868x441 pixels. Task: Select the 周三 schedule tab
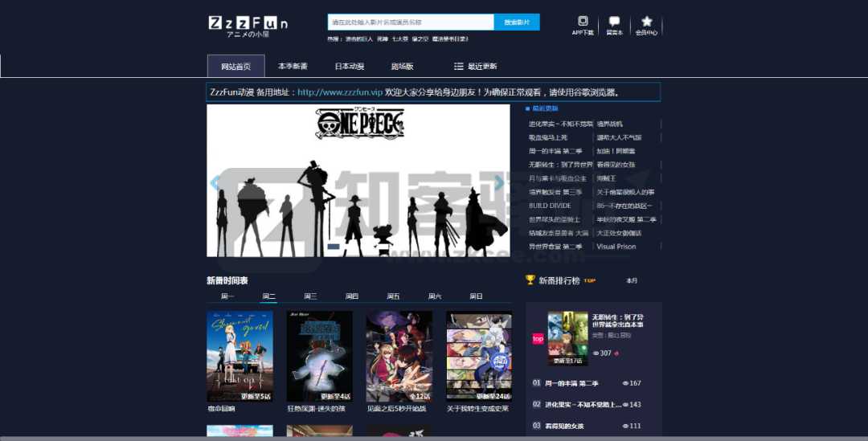[310, 296]
